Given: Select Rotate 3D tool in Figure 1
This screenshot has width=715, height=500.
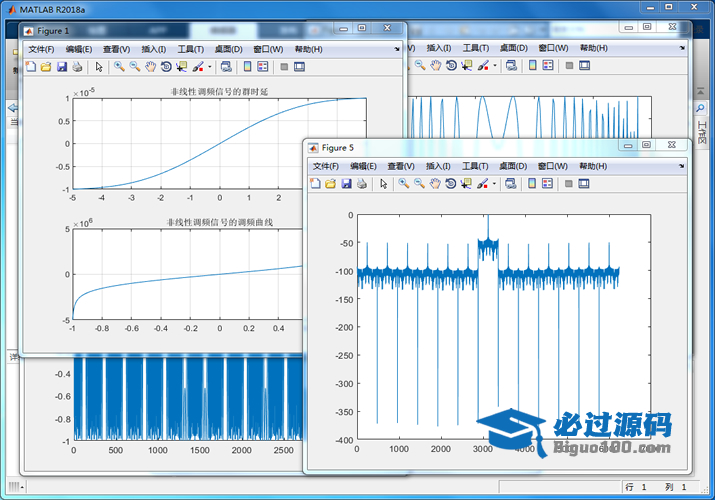Looking at the screenshot, I should [166, 67].
